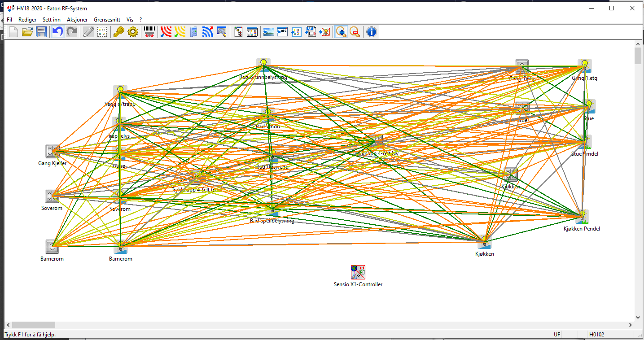Zoom in with the magnifier plus icon
Viewport: 644px width, 340px height.
pos(341,32)
